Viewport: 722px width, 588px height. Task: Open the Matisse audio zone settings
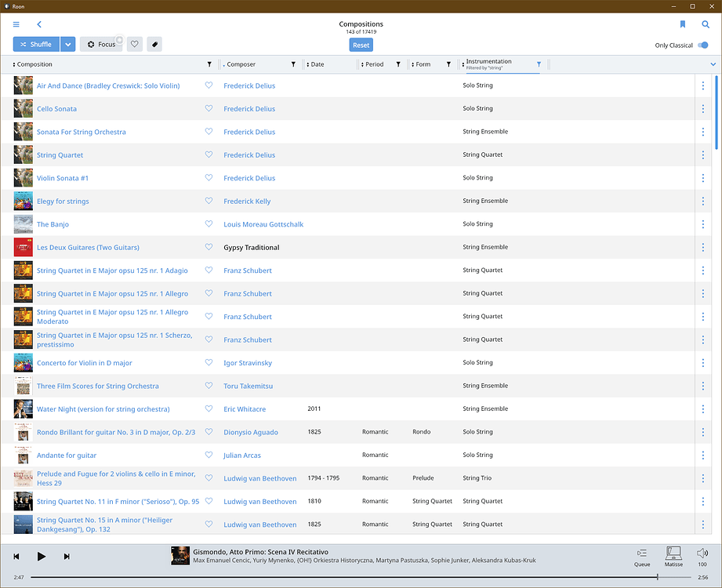pos(673,555)
